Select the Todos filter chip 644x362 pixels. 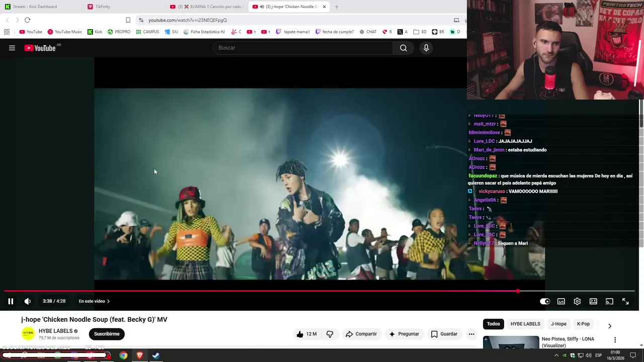pos(493,324)
